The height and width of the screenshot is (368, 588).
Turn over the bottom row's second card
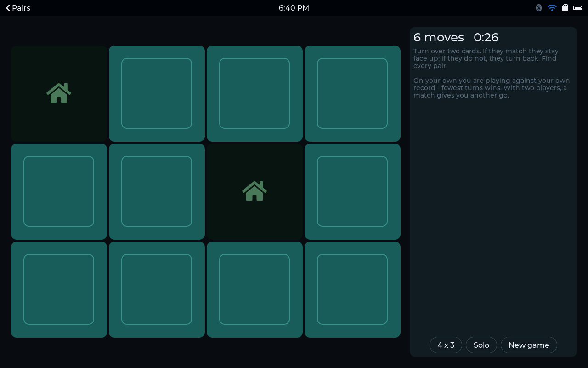click(x=157, y=289)
